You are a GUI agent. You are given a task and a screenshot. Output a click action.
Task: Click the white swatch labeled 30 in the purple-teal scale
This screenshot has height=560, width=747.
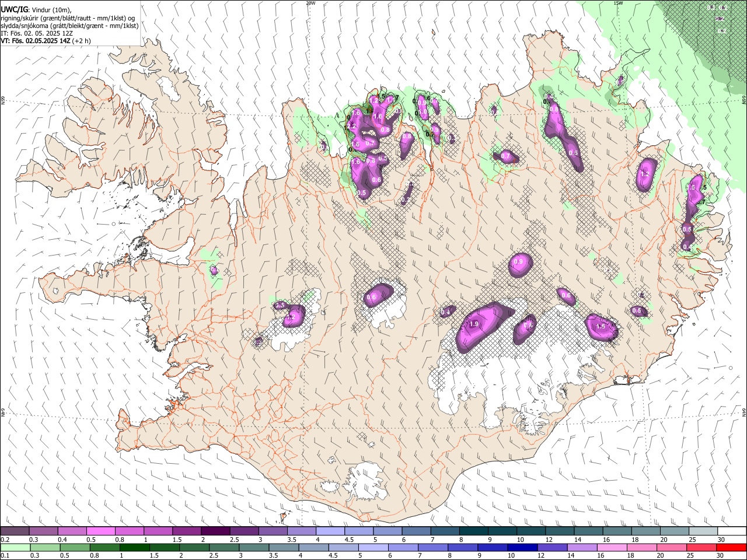coord(731,531)
